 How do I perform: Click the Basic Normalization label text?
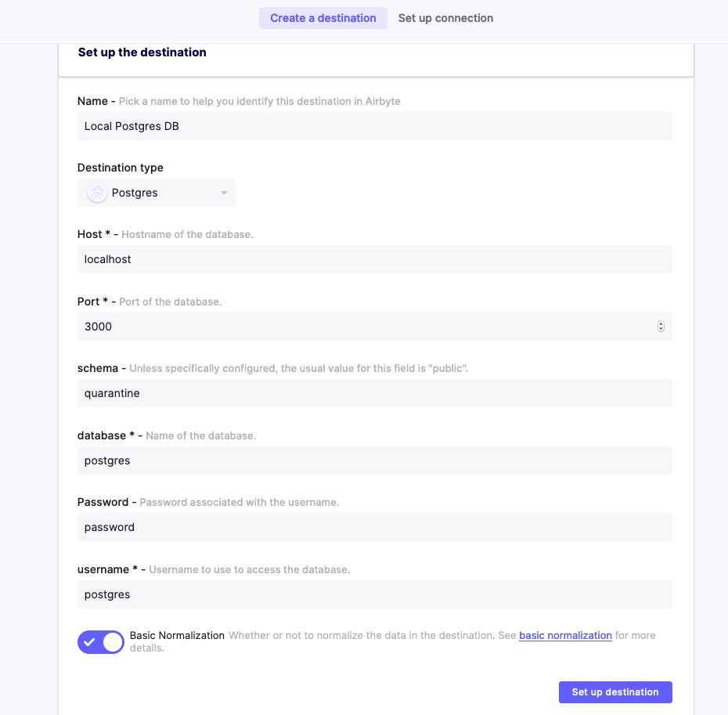[x=177, y=635]
